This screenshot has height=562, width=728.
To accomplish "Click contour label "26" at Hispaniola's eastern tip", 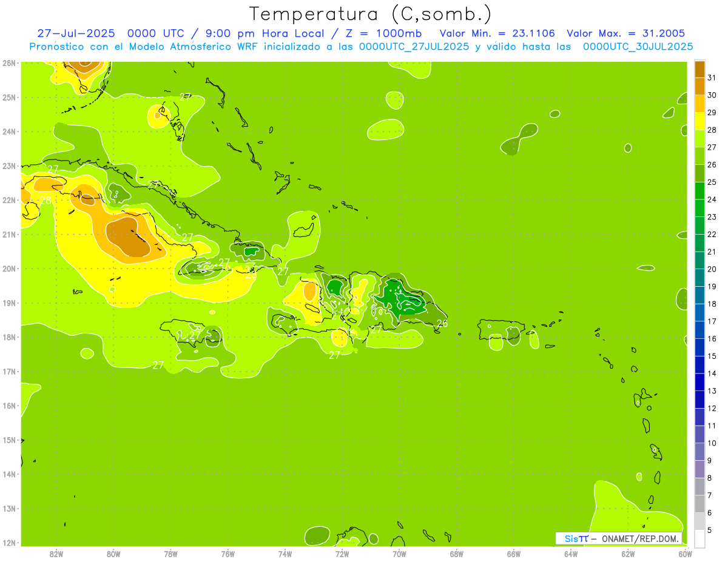I will click(442, 324).
